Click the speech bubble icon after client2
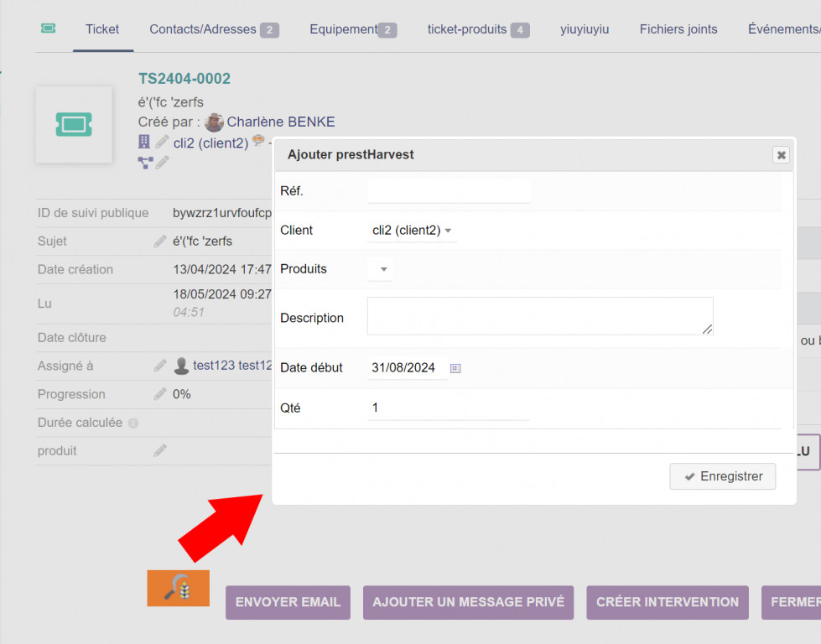821x644 pixels. tap(258, 140)
